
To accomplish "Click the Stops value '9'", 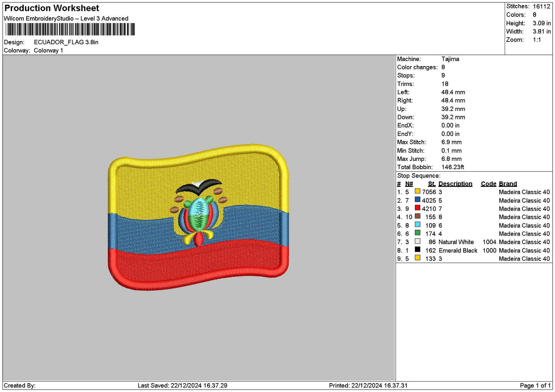I will (x=443, y=76).
